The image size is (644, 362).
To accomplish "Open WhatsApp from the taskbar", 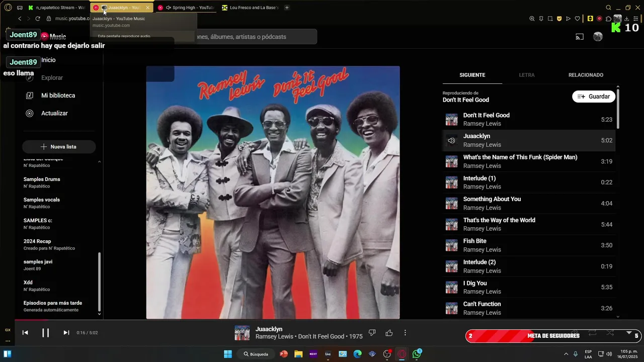I will coord(417,354).
